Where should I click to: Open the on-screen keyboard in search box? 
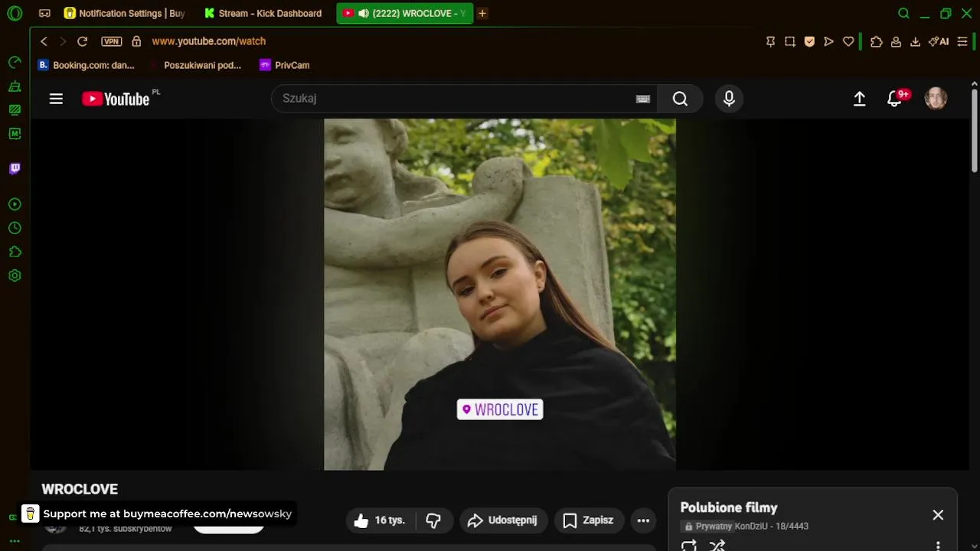pyautogui.click(x=643, y=99)
